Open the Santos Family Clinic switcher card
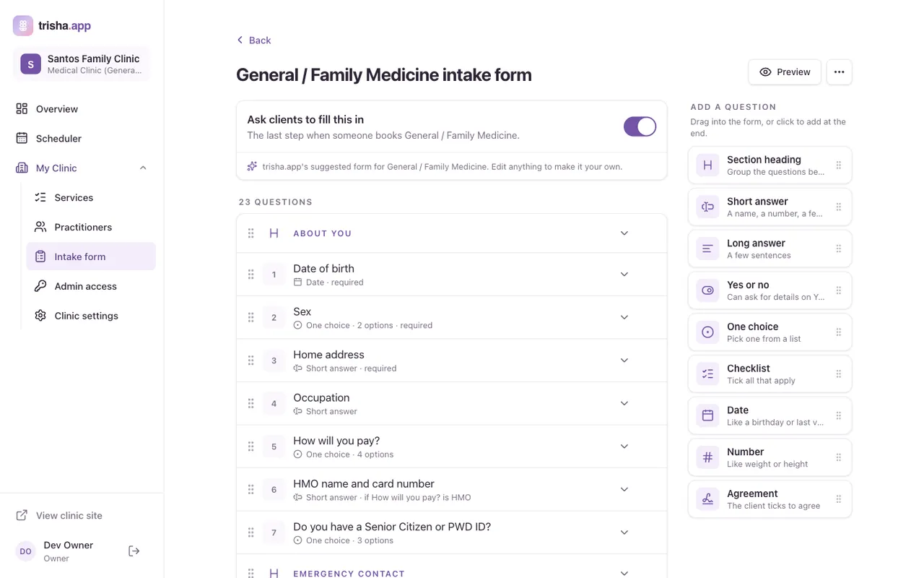 coord(82,64)
